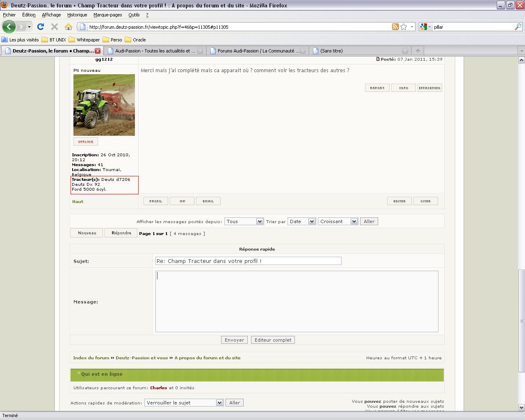Open the BT UNIX bookmark folder

pyautogui.click(x=54, y=40)
